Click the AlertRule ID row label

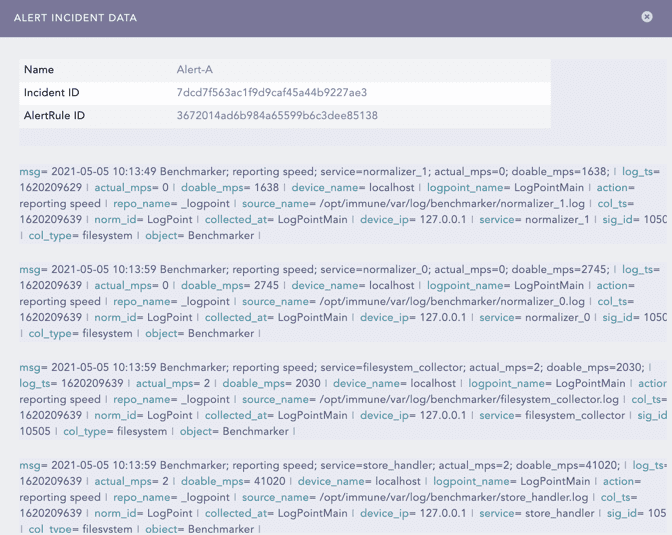click(x=54, y=116)
